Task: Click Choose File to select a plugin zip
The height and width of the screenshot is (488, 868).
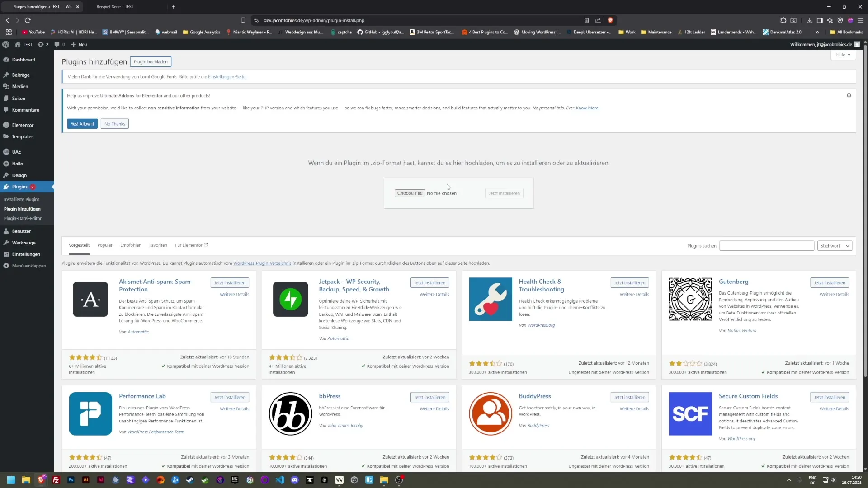Action: click(410, 193)
